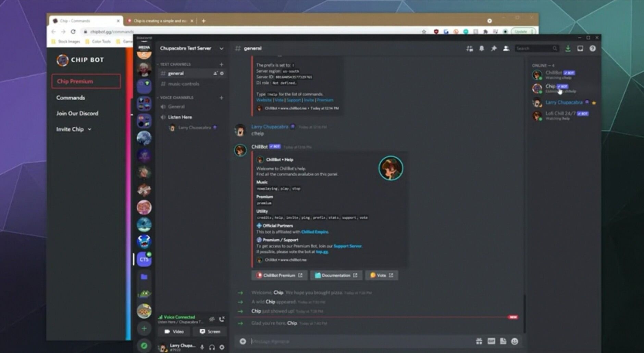This screenshot has height=353, width=644.
Task: Show pinned messages
Action: pyautogui.click(x=494, y=49)
